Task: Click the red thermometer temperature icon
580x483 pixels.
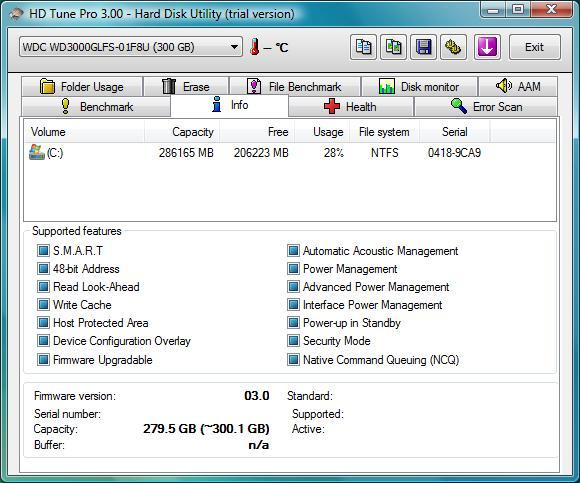Action: (x=254, y=47)
